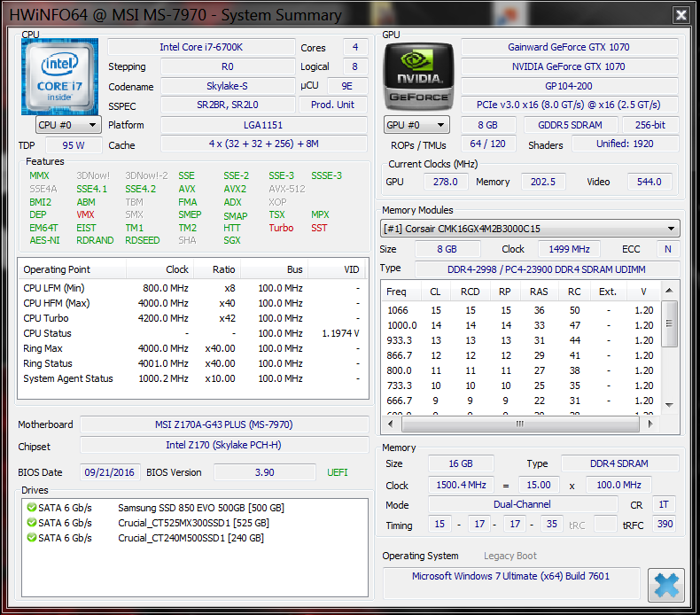Click the memory timings scroll down arrow
This screenshot has width=700, height=615.
point(669,405)
